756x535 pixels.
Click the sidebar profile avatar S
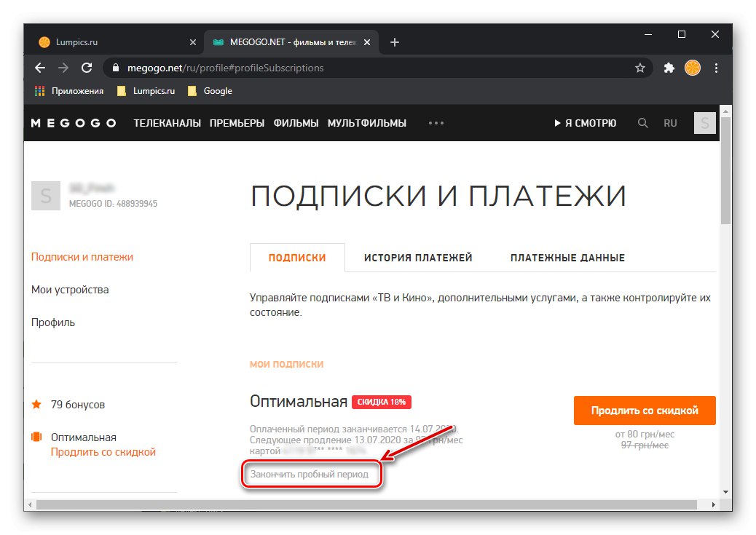pyautogui.click(x=46, y=196)
